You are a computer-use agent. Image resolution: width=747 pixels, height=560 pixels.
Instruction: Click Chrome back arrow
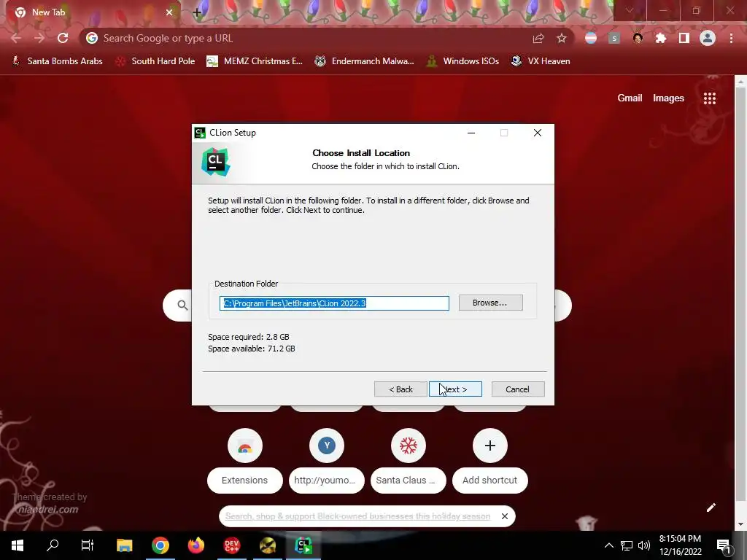[x=16, y=38]
